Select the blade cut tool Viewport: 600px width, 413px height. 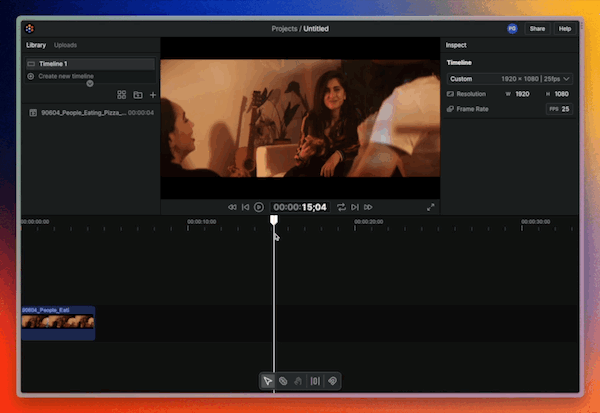click(283, 381)
